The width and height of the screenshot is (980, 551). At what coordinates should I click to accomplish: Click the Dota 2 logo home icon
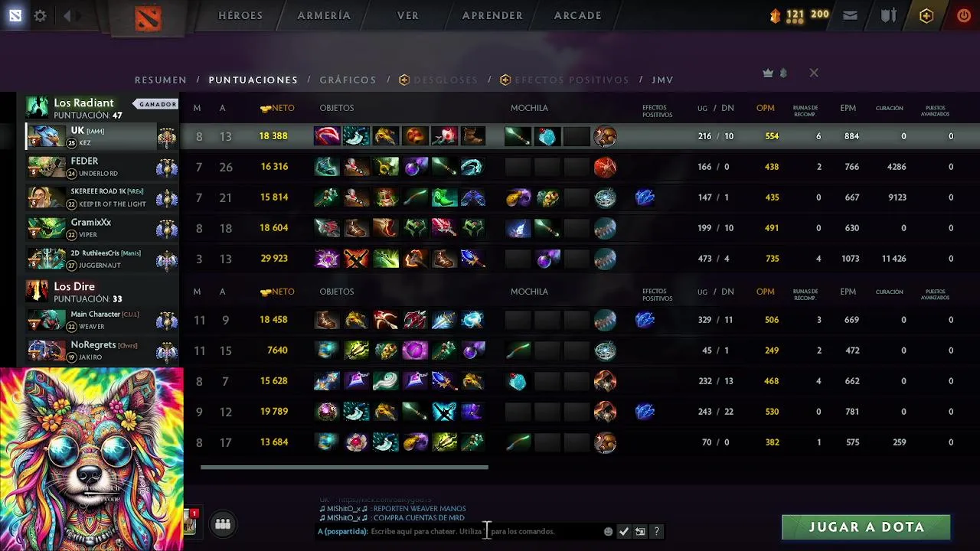(148, 17)
